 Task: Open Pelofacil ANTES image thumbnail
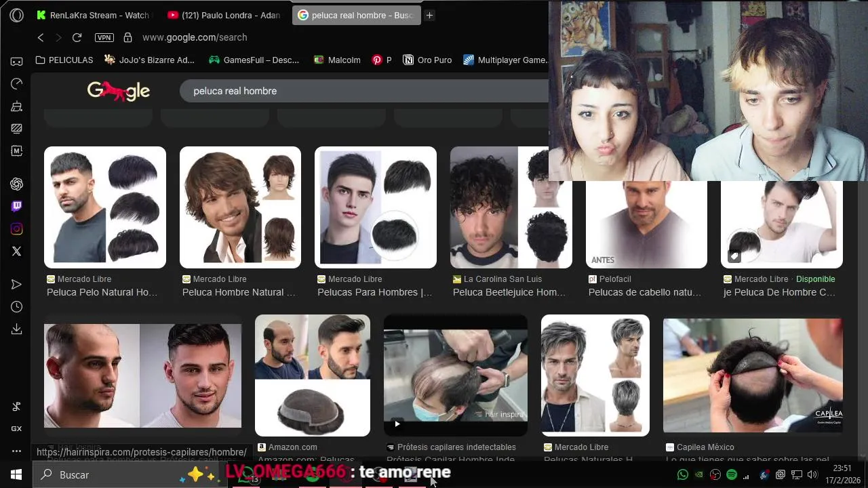tap(646, 224)
